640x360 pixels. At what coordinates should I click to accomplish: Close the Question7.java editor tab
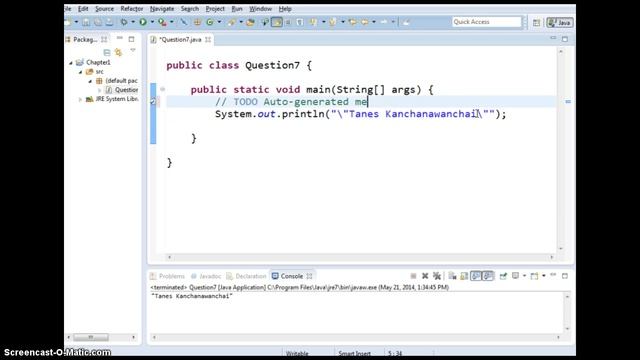(208, 40)
